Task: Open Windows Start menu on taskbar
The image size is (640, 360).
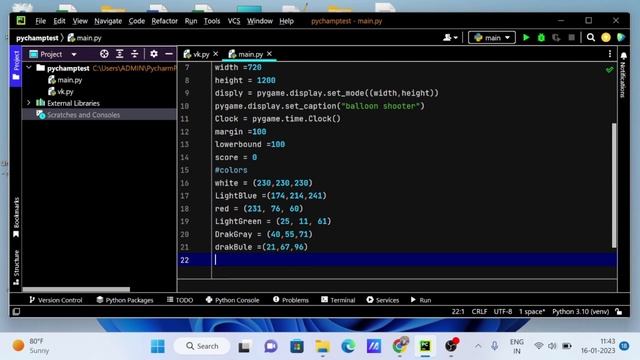Action: pyautogui.click(x=158, y=346)
